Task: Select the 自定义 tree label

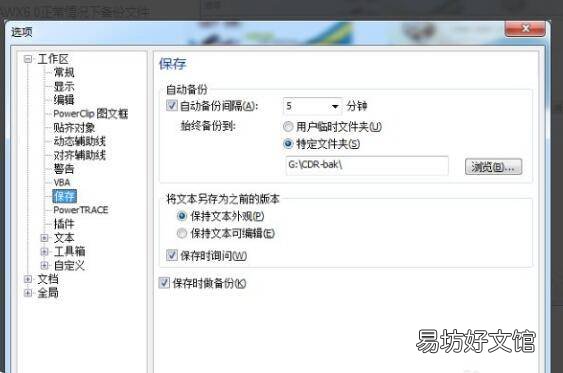Action: point(69,265)
